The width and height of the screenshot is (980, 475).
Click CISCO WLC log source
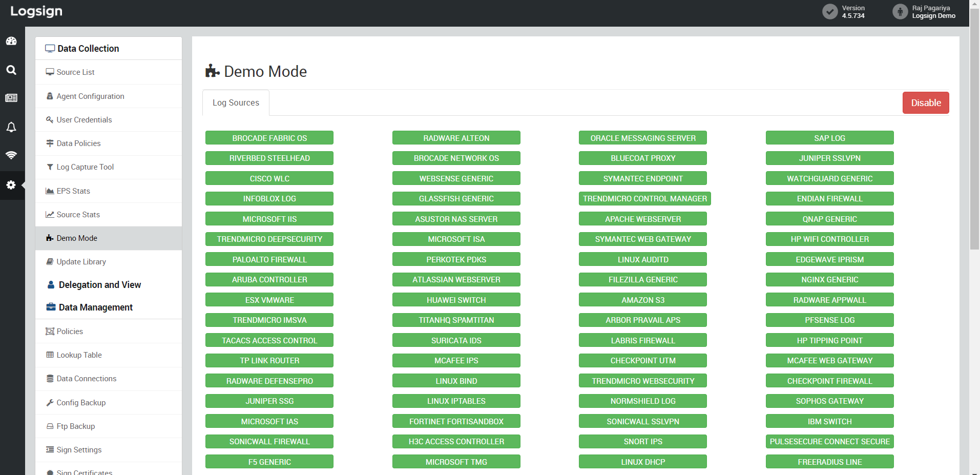coord(269,178)
